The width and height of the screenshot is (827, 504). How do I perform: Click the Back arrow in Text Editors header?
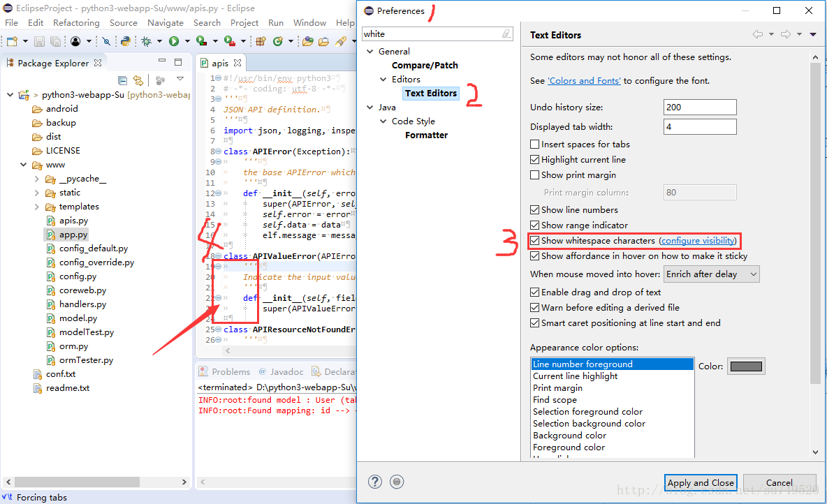[758, 34]
